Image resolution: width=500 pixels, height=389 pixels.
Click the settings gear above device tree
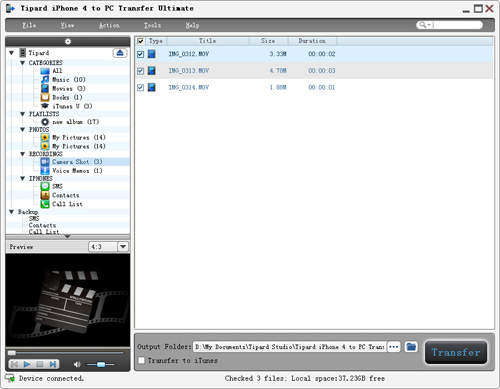[x=68, y=41]
